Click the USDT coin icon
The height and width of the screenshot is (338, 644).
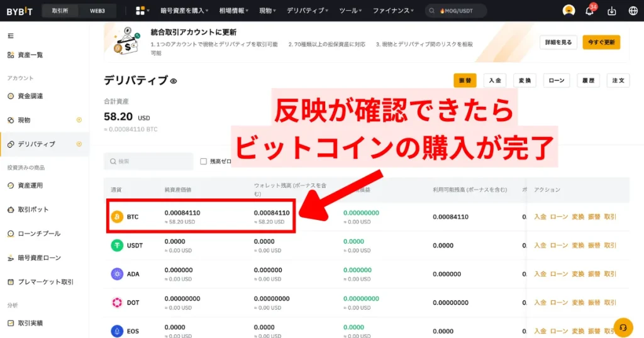pyautogui.click(x=117, y=245)
